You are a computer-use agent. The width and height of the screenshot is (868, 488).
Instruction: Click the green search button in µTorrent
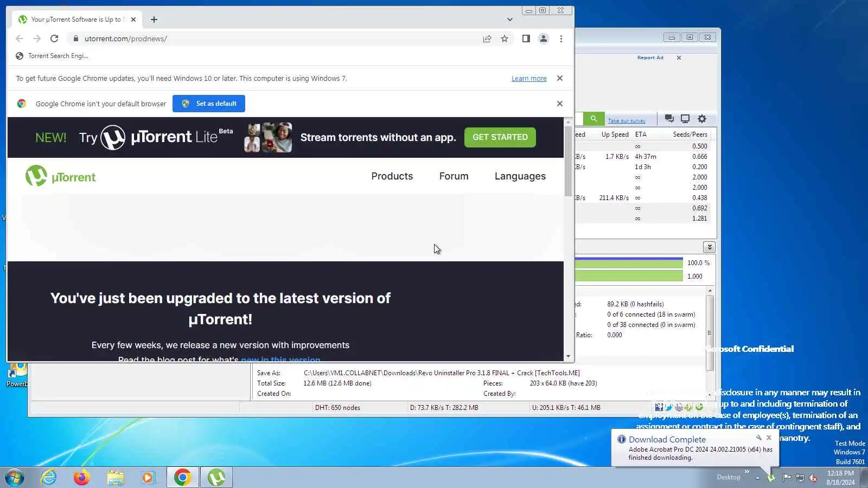pos(593,119)
